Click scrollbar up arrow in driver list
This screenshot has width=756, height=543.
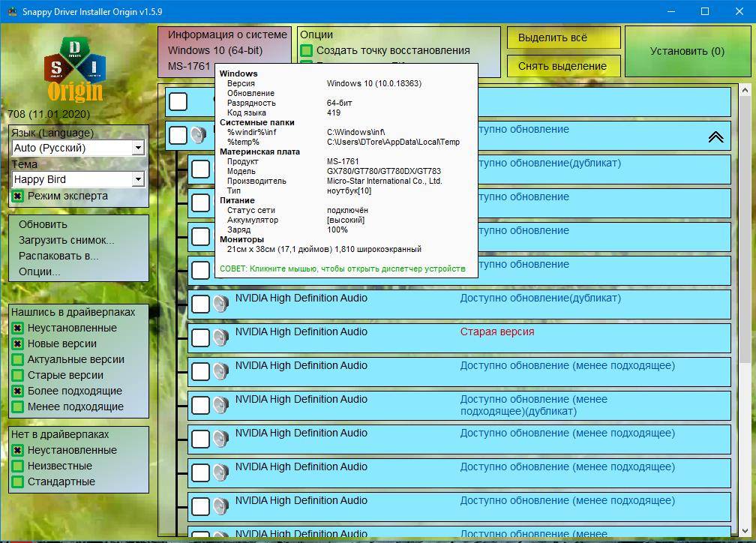(x=745, y=90)
